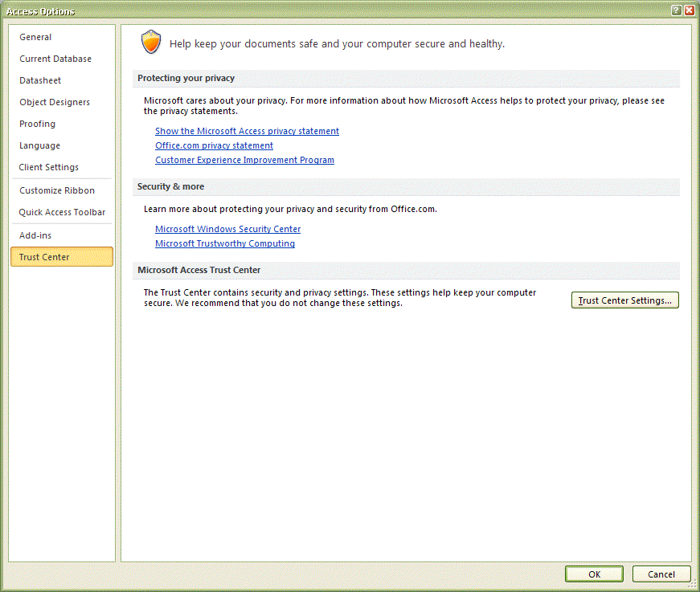Select the Language category
700x592 pixels.
coord(39,145)
